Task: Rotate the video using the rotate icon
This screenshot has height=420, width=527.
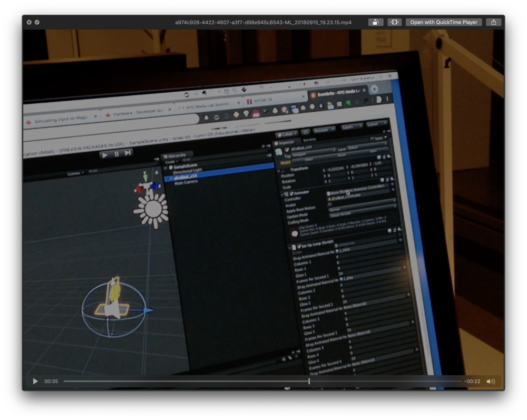Action: click(x=375, y=22)
